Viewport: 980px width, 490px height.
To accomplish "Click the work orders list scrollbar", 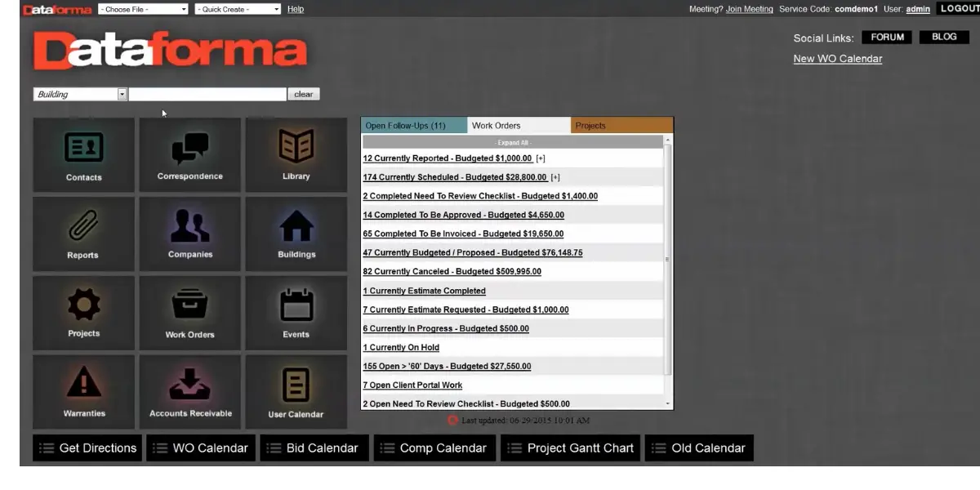I will click(x=668, y=259).
